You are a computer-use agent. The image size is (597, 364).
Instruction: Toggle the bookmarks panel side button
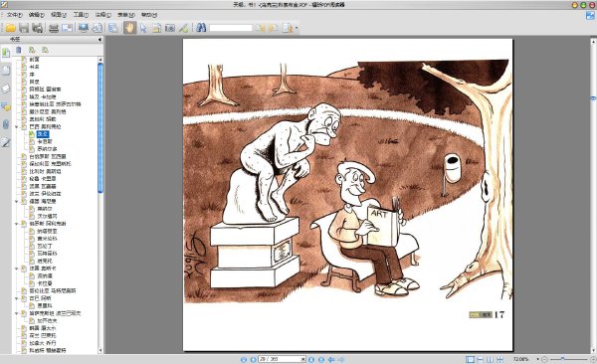[6, 53]
